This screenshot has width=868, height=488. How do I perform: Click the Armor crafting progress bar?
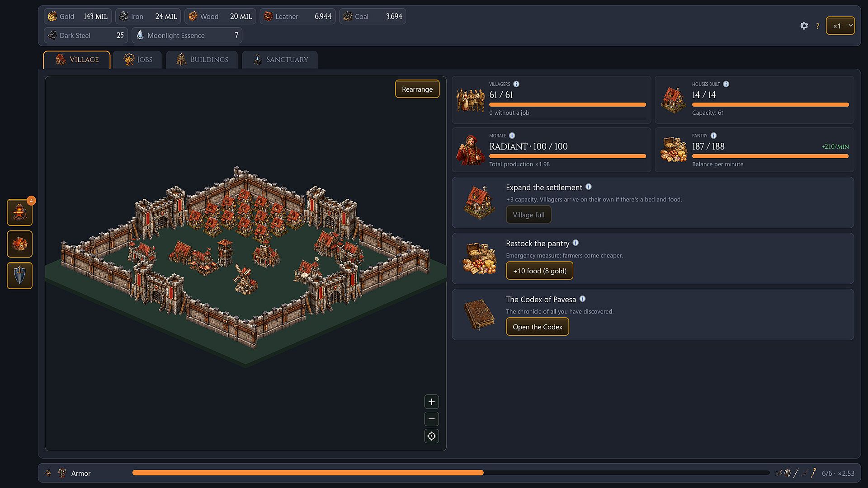(x=451, y=473)
